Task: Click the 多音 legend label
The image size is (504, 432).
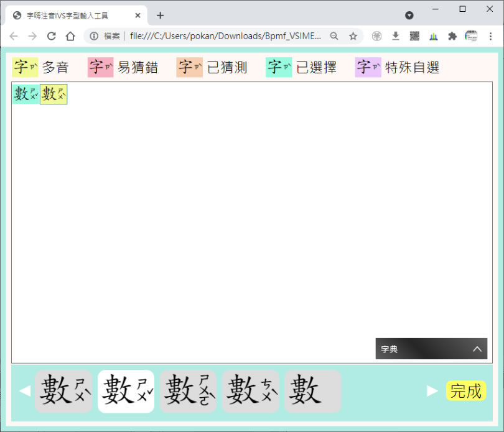Action: (55, 68)
